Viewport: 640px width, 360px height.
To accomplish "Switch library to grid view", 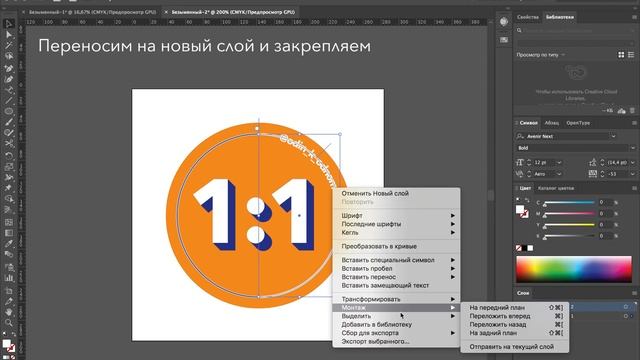I will 621,55.
